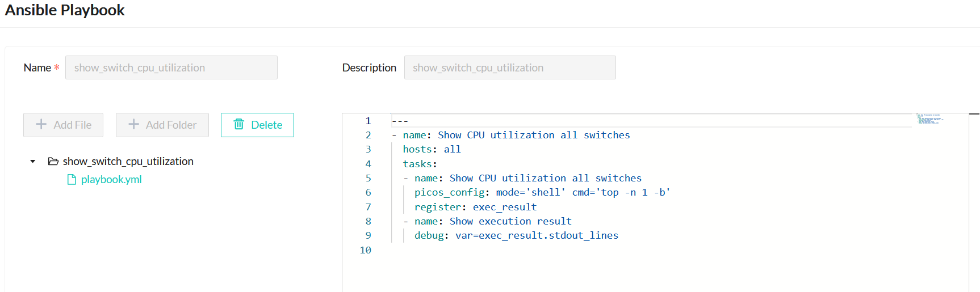Click the 'tasks:' line in the editor
This screenshot has height=292, width=980.
[420, 164]
